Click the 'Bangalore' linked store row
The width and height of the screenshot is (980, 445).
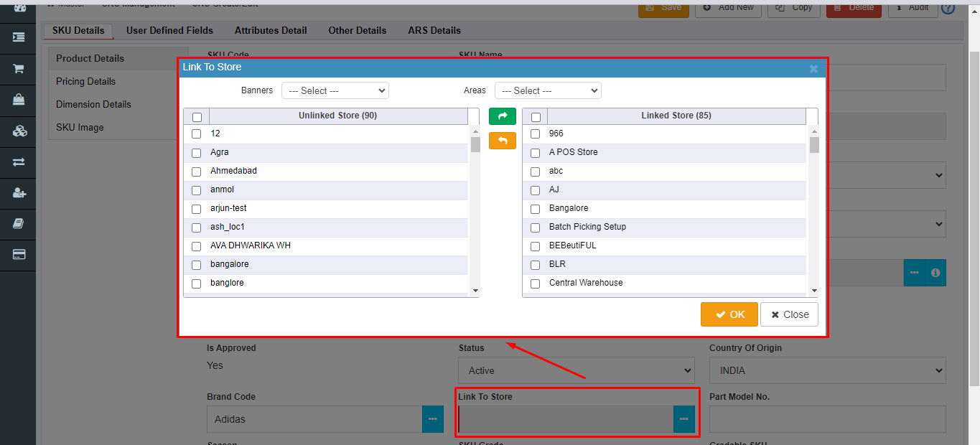(x=665, y=208)
